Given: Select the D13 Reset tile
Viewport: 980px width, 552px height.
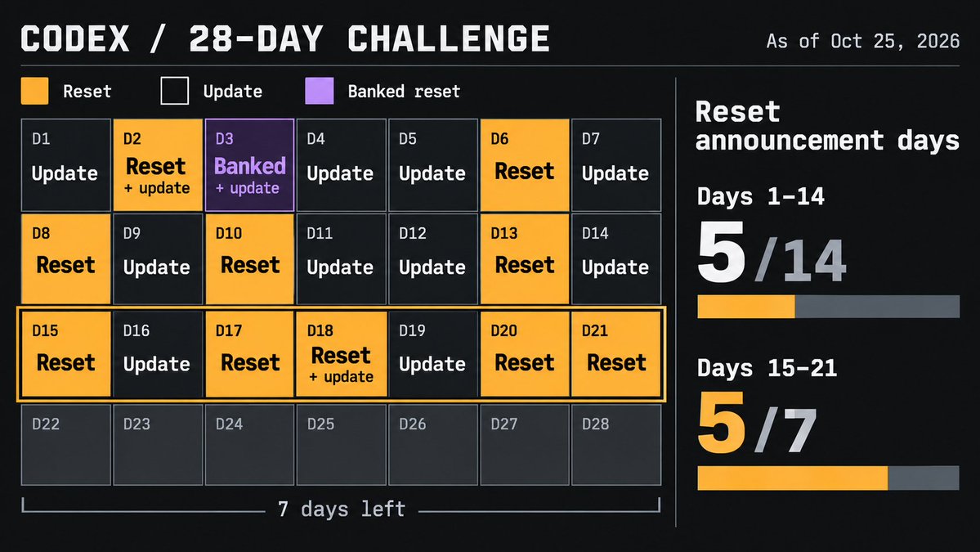Looking at the screenshot, I should (525, 258).
